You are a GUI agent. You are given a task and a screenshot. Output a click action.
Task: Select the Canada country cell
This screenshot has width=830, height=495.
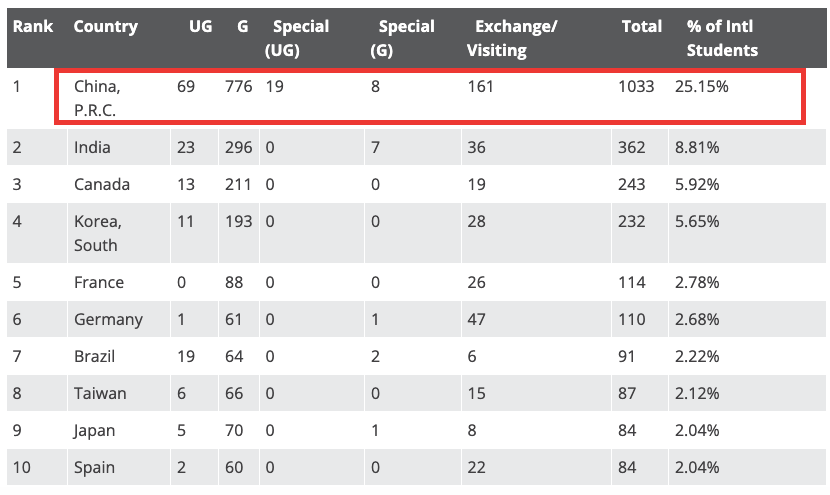[101, 184]
